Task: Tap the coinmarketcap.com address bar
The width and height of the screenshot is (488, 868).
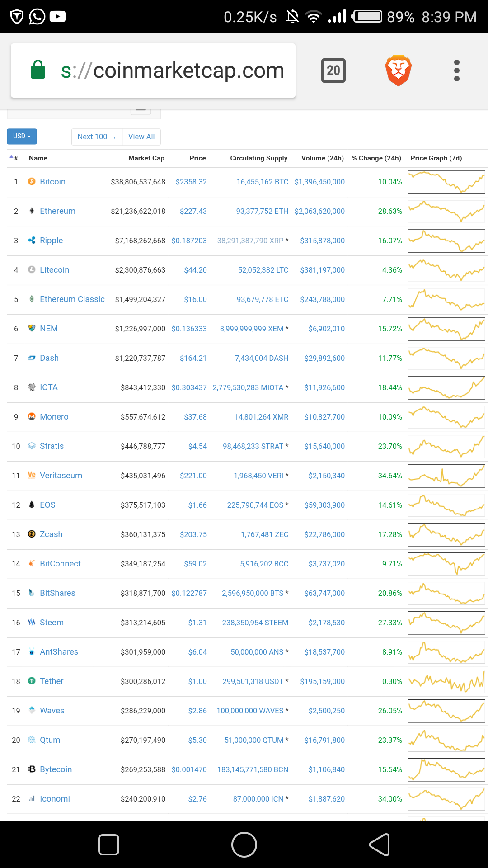Action: coord(172,71)
